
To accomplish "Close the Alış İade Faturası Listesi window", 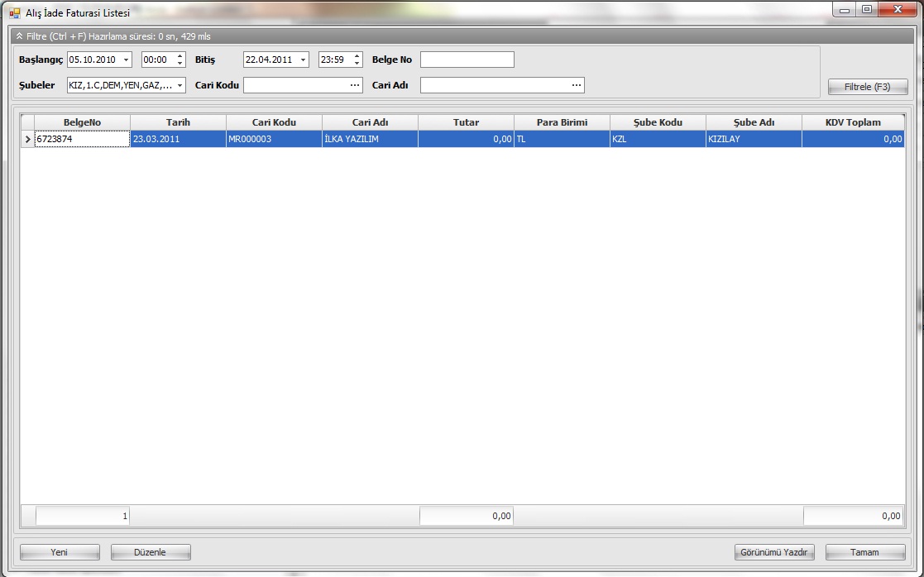I will click(x=898, y=9).
